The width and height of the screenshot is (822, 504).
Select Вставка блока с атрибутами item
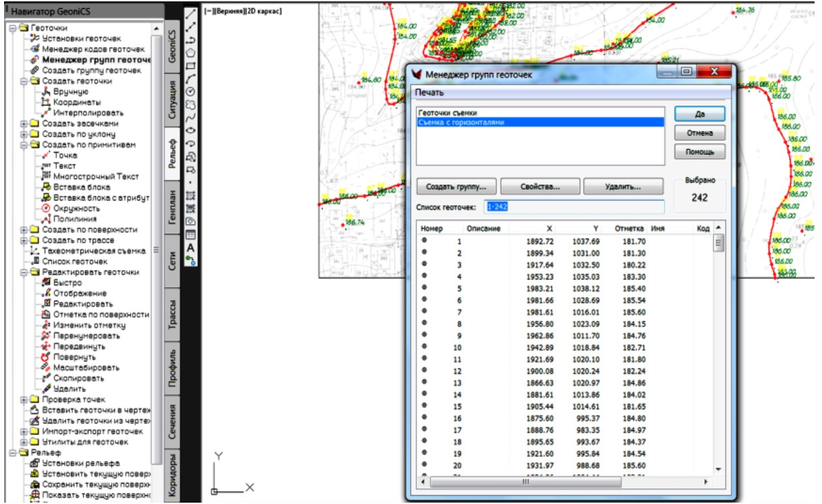(101, 197)
